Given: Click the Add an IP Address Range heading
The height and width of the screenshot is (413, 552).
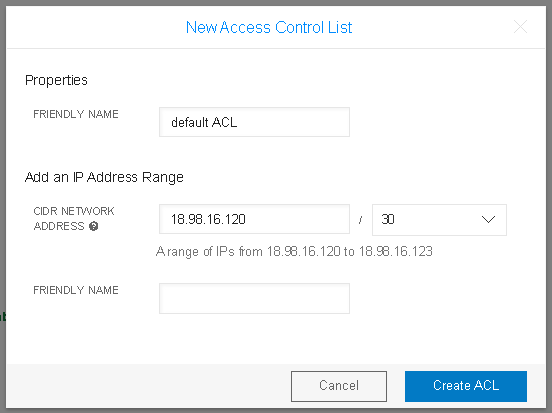Looking at the screenshot, I should (x=104, y=177).
